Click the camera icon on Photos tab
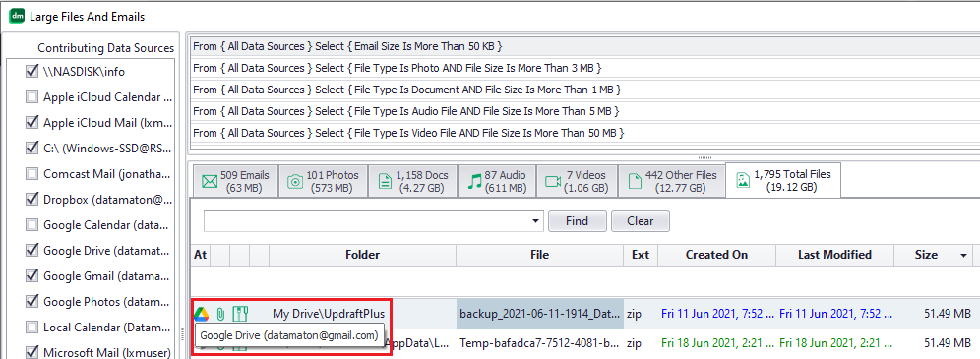 [x=295, y=182]
